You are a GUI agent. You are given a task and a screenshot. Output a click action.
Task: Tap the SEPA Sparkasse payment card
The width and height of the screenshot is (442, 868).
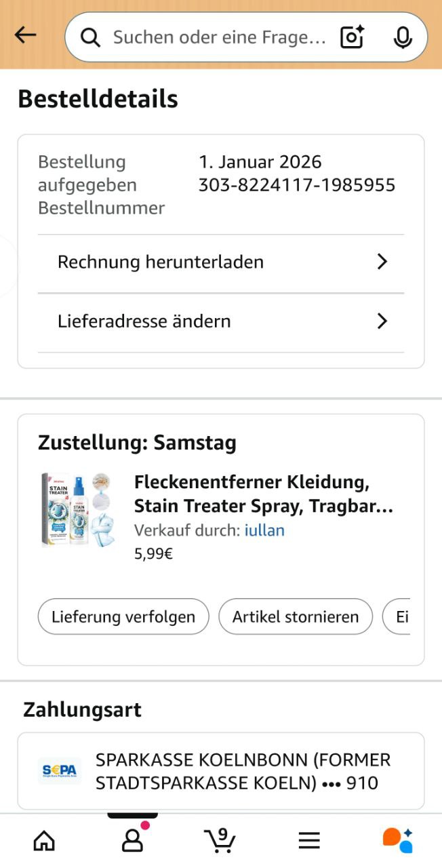tap(221, 771)
